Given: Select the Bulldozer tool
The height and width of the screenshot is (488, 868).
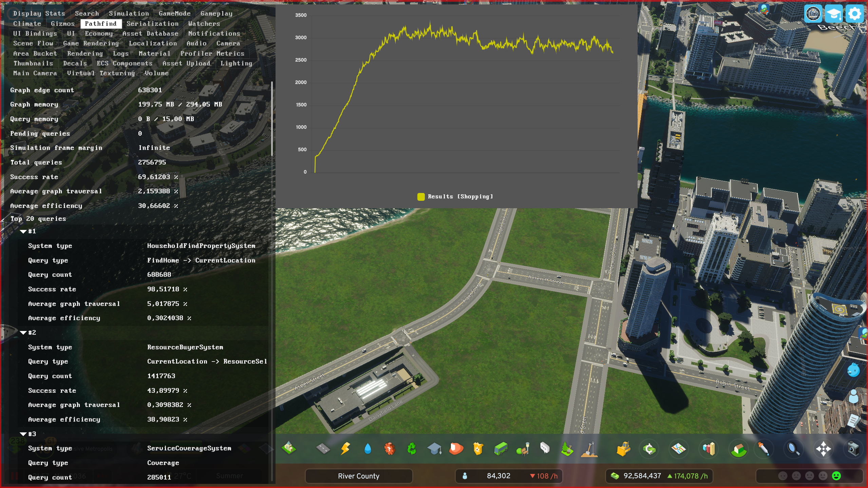Looking at the screenshot, I should (623, 449).
